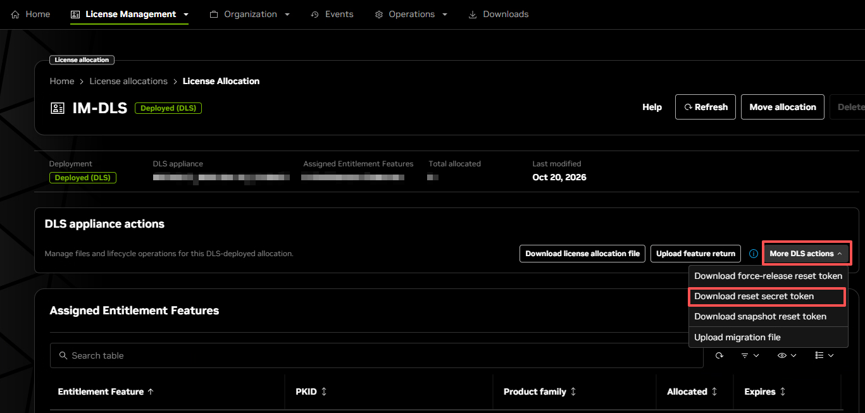Expand the Organization menu
This screenshot has height=413, width=865.
click(x=250, y=14)
